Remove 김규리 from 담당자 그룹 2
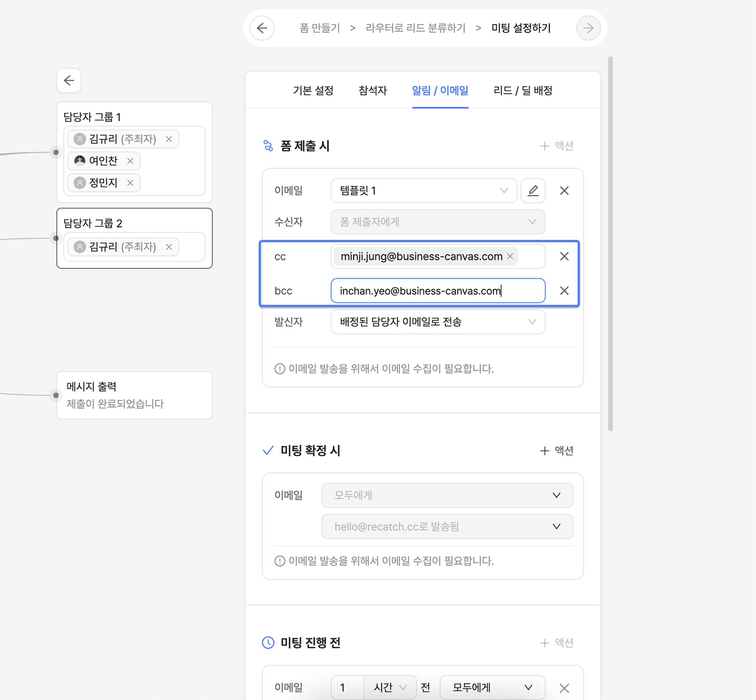Viewport: 756px width, 700px height. tap(169, 247)
